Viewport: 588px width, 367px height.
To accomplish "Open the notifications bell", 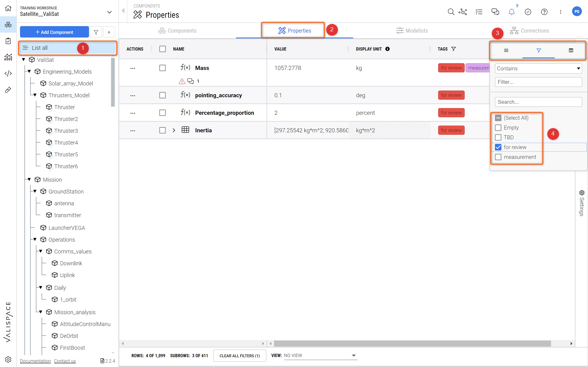I will click(x=511, y=12).
